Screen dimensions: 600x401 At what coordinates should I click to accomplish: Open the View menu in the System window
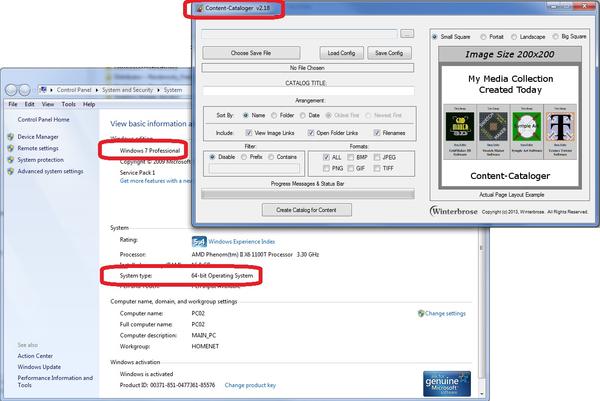click(x=48, y=104)
